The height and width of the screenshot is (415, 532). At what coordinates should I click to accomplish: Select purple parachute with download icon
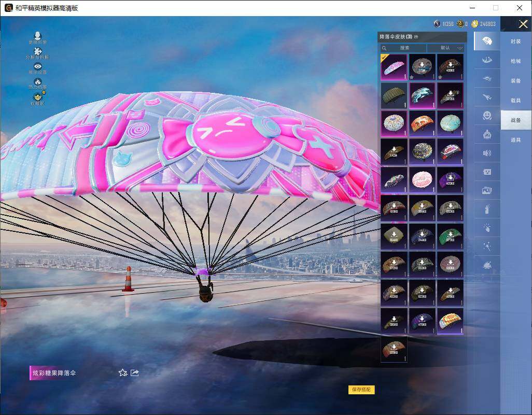coord(450,180)
